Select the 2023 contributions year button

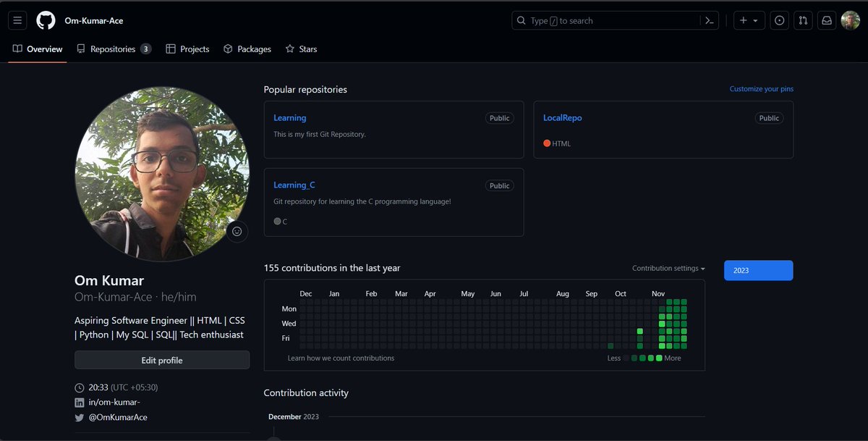coord(758,270)
